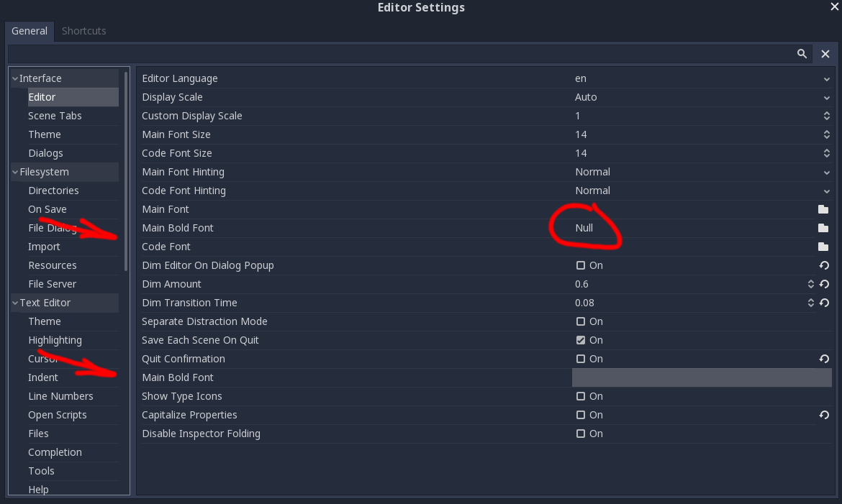Open folder picker for Code Font
This screenshot has height=504, width=842.
point(824,247)
